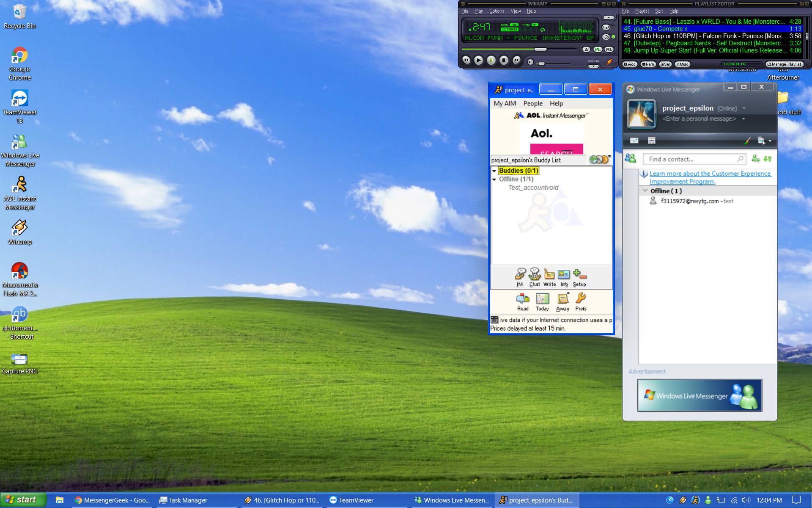
Task: Toggle the Winamp ML media library button
Action: (609, 50)
